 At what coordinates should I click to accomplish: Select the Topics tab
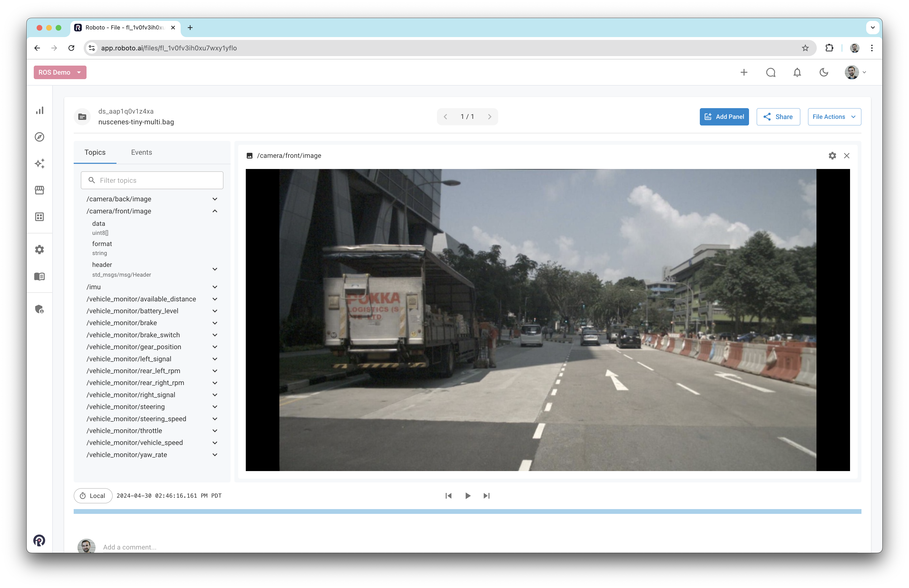coord(95,152)
